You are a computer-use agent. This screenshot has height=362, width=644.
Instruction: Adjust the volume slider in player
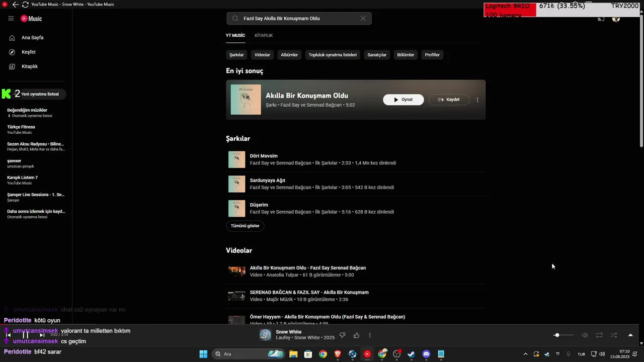click(563, 335)
